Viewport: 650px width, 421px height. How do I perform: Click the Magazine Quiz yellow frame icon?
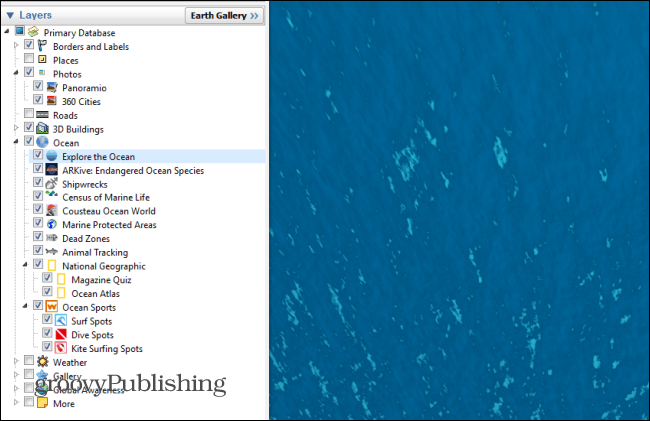[61, 279]
